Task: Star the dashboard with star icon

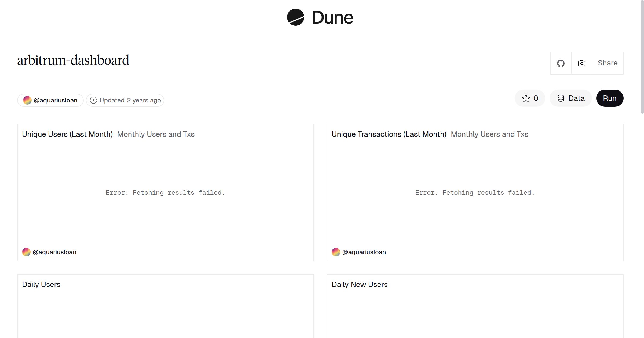Action: click(x=526, y=98)
